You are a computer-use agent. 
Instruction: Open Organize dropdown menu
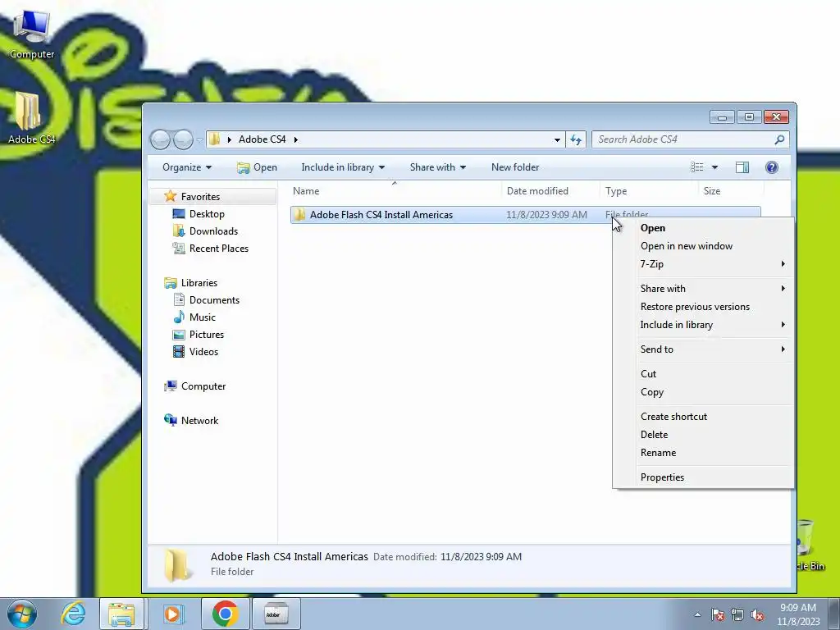coord(187,167)
